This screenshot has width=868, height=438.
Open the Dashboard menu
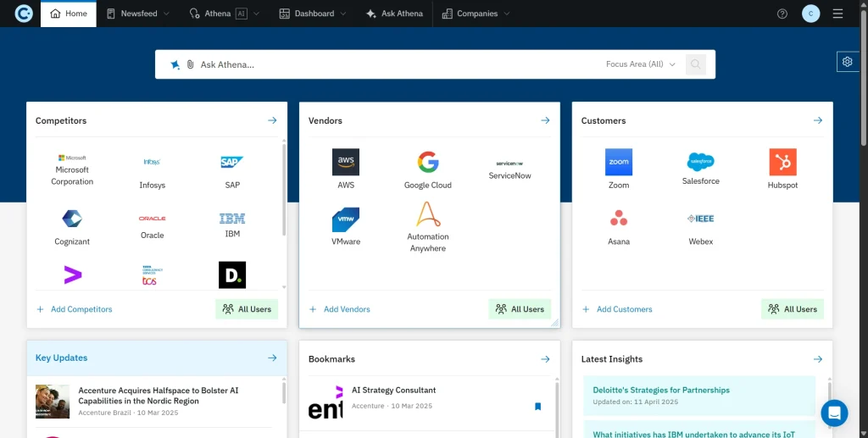[313, 14]
